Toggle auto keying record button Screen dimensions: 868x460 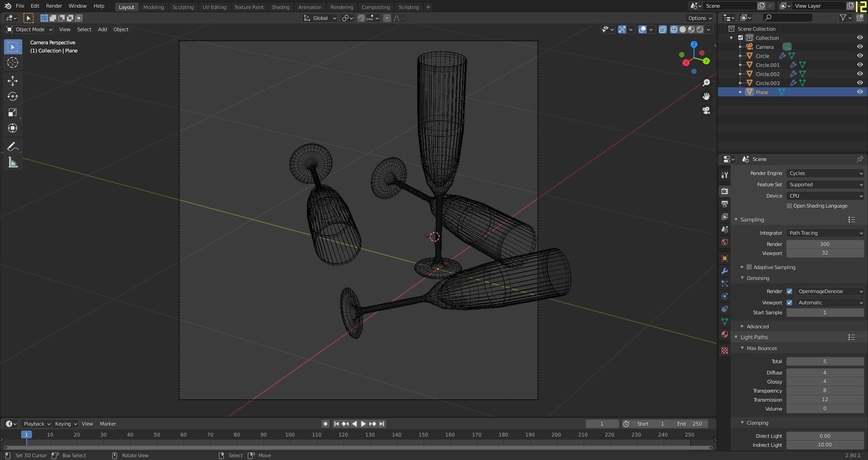(x=325, y=424)
